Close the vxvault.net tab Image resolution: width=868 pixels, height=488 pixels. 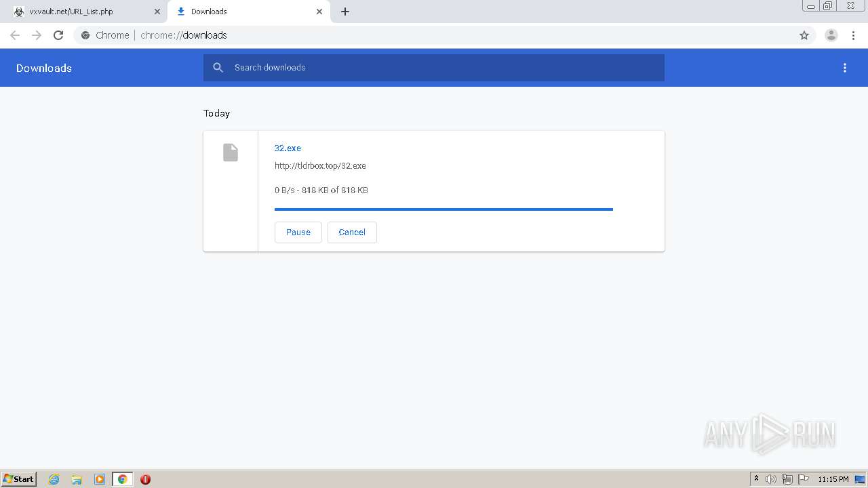pyautogui.click(x=157, y=12)
